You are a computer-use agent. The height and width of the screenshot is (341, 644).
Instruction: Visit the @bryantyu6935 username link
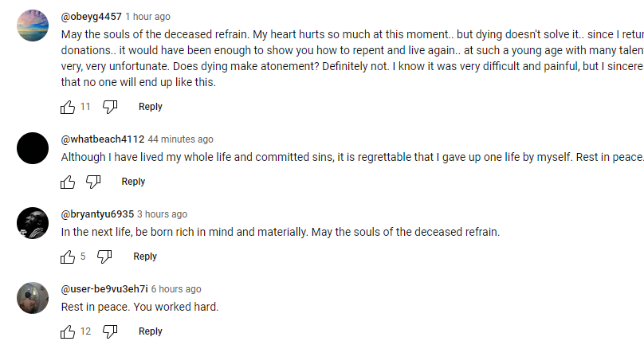coord(97,214)
